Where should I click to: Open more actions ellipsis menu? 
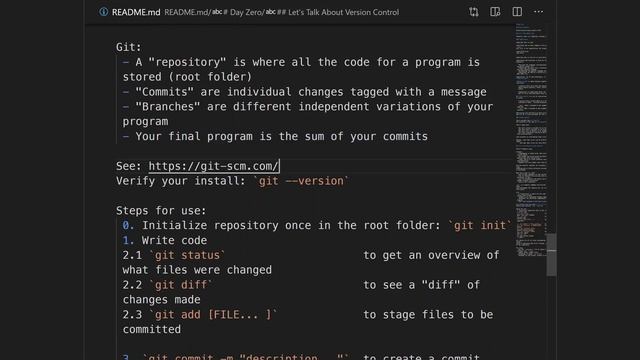pos(538,12)
